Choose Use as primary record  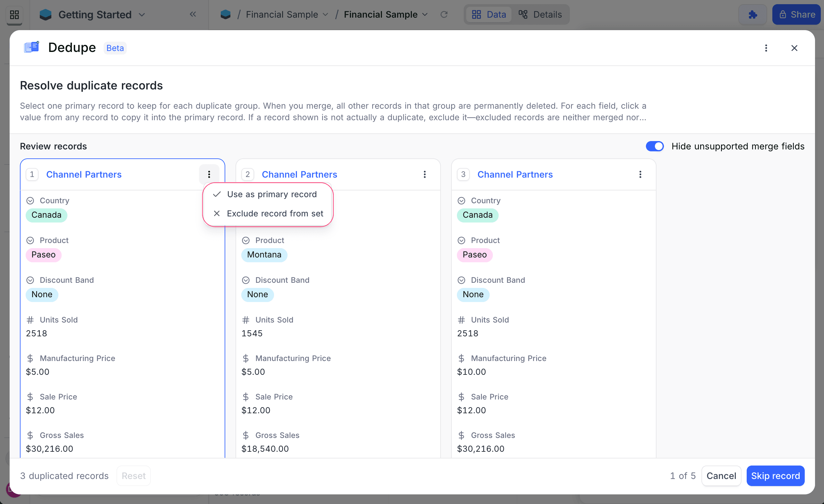point(271,194)
